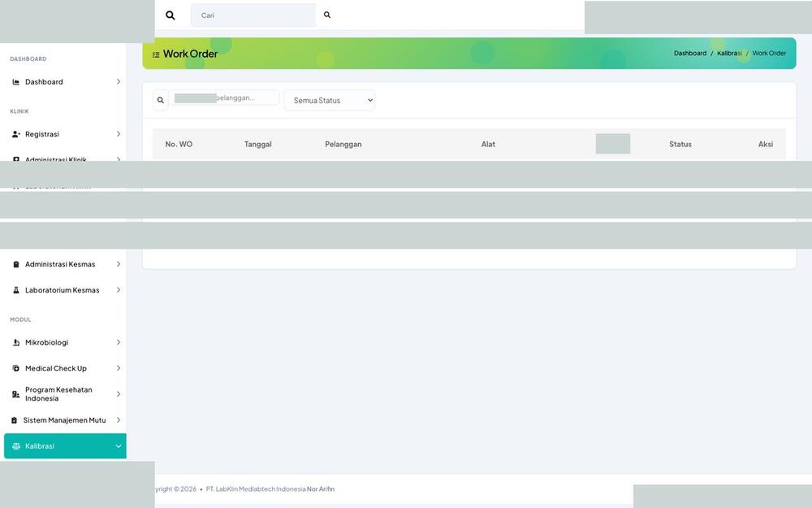Open the Semua Status dropdown filter
Image resolution: width=812 pixels, height=508 pixels.
[330, 101]
